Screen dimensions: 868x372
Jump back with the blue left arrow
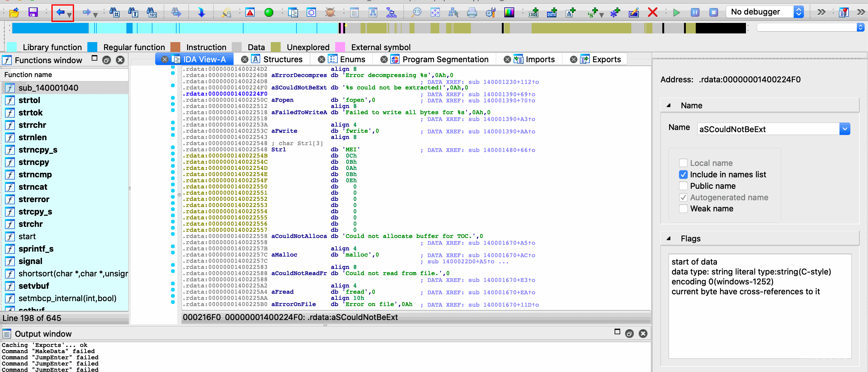coord(60,12)
